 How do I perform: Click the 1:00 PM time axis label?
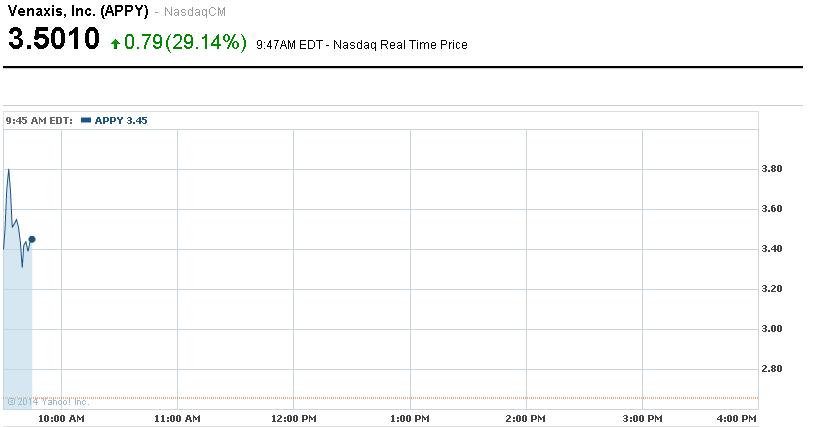point(410,419)
